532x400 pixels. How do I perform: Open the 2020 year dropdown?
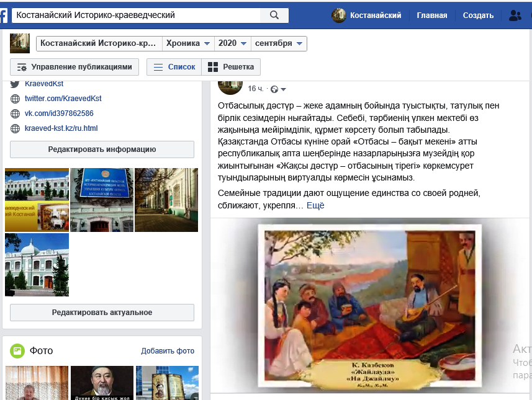point(232,43)
